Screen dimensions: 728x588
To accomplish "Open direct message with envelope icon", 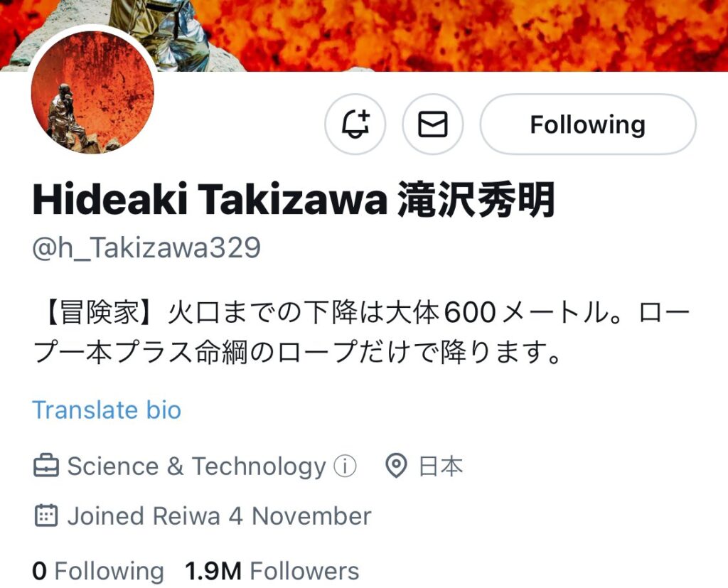I will click(433, 124).
